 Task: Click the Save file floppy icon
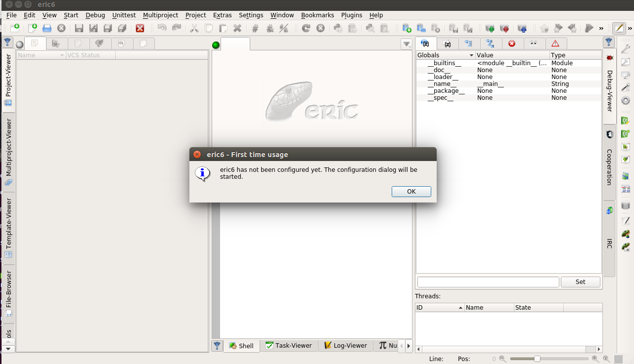[x=79, y=28]
